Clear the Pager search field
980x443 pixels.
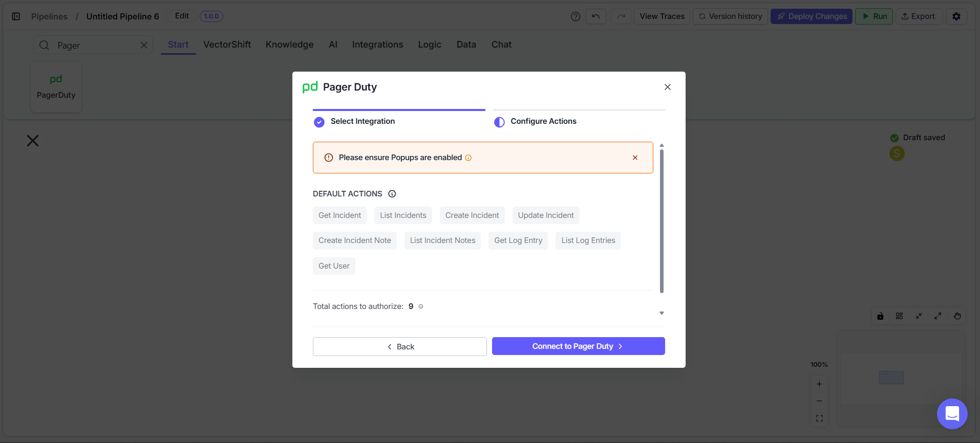point(144,45)
